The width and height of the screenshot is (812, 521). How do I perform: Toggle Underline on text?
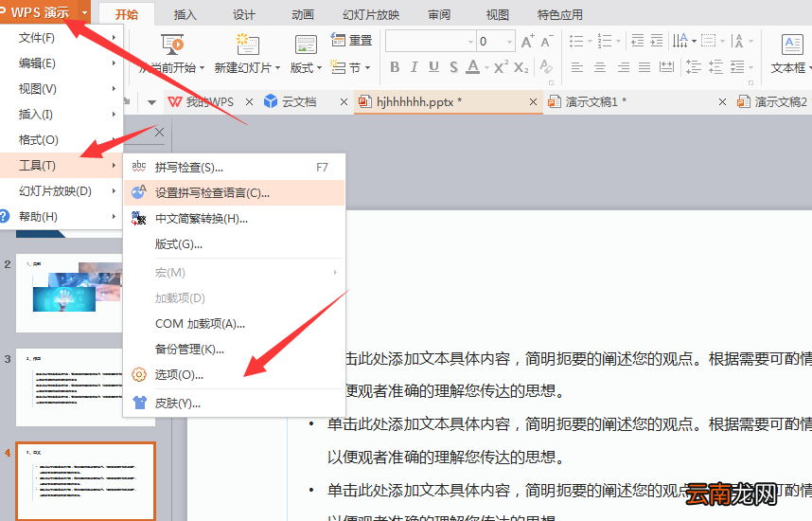coord(434,67)
